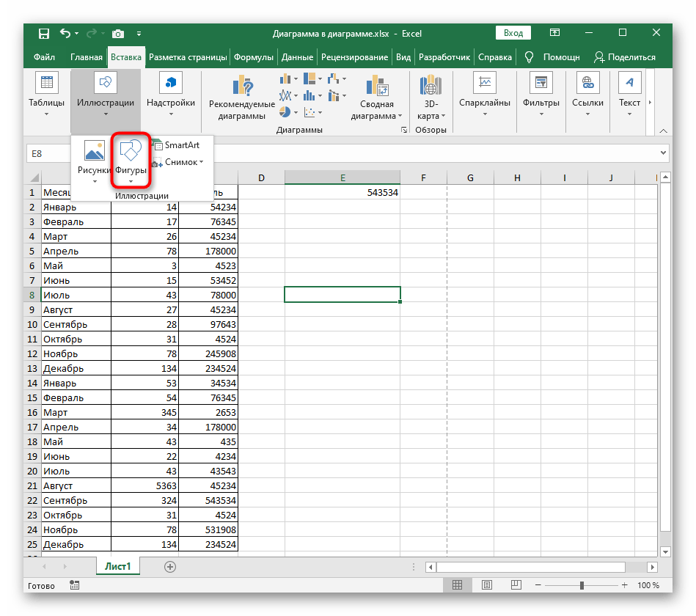Click the camera screenshot icon in quick access
696x616 pixels.
[x=118, y=34]
